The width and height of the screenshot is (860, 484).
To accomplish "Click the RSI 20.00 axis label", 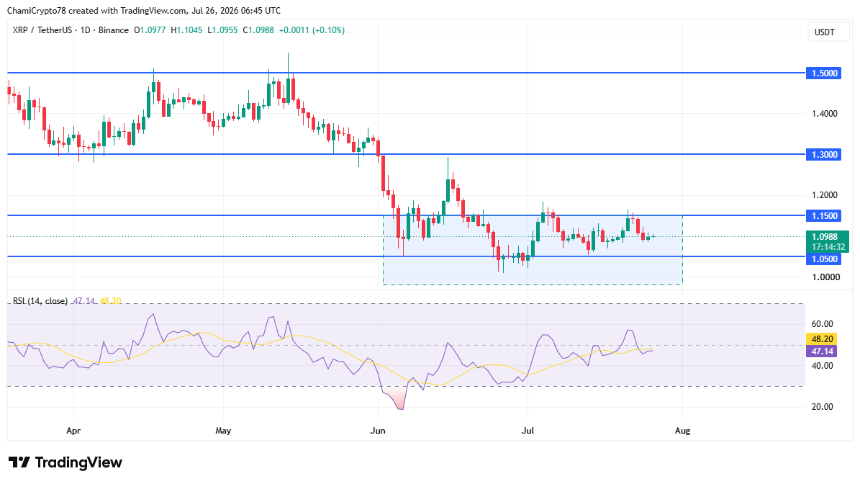I will point(822,407).
